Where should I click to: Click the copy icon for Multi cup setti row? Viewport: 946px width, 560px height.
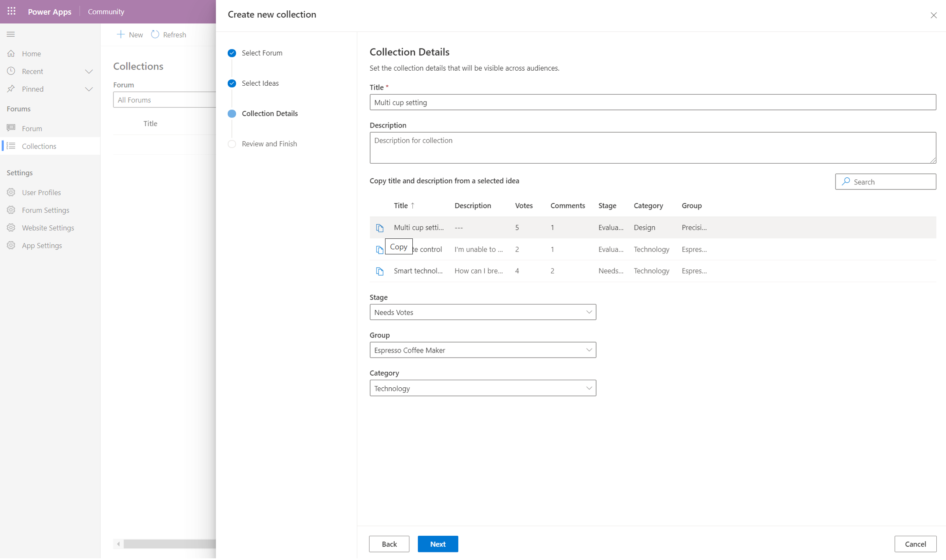379,227
